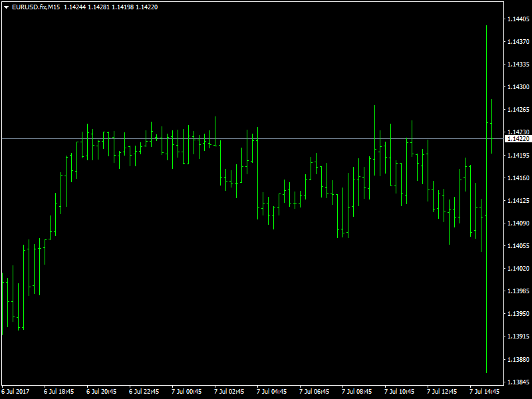Image resolution: width=532 pixels, height=399 pixels.
Task: Select the 1.14335 price axis label
Action: pos(518,65)
